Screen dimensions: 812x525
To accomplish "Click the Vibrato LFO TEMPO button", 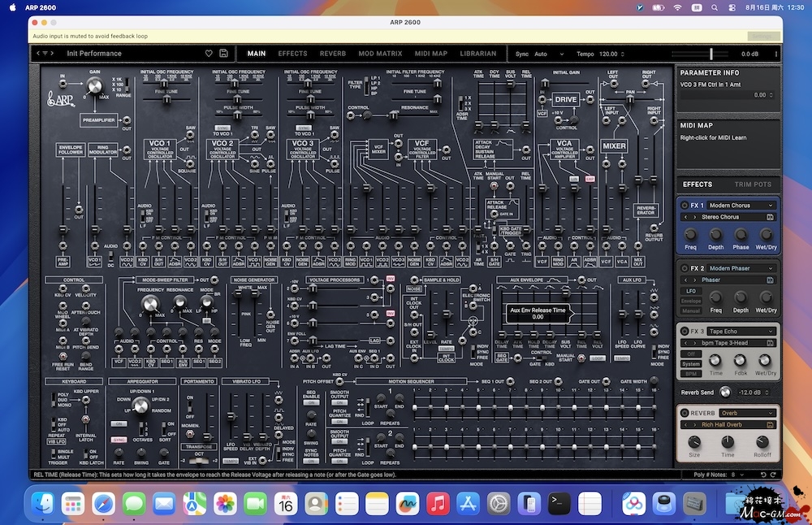I will pos(231,462).
